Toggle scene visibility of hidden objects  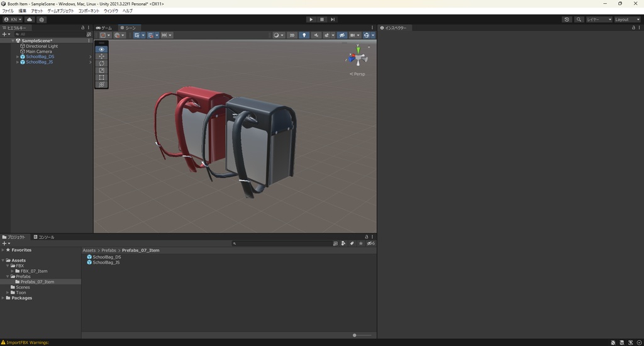[341, 35]
